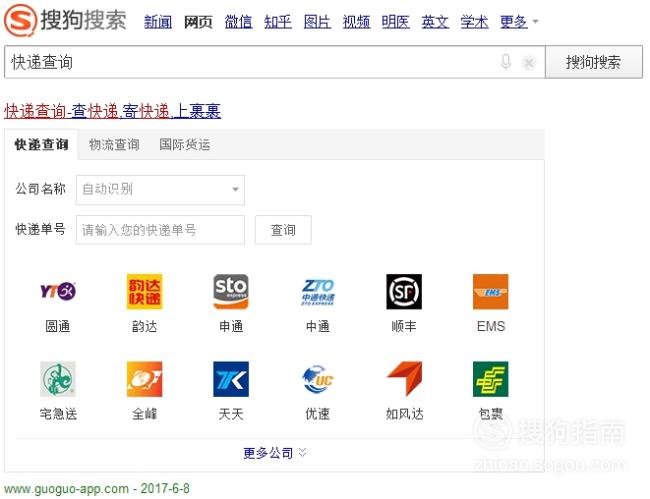Click the 搜狗搜索 search button
Image resolution: width=650 pixels, height=499 pixels.
point(594,62)
